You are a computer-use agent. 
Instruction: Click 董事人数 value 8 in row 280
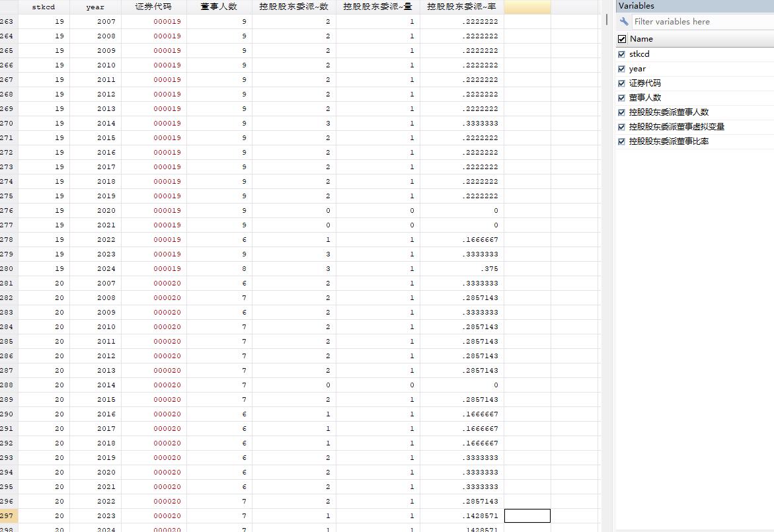click(x=219, y=268)
